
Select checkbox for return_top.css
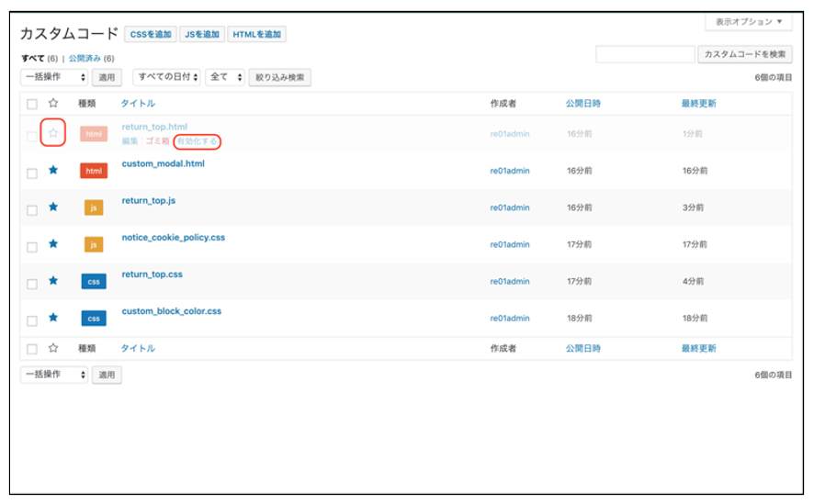[32, 284]
